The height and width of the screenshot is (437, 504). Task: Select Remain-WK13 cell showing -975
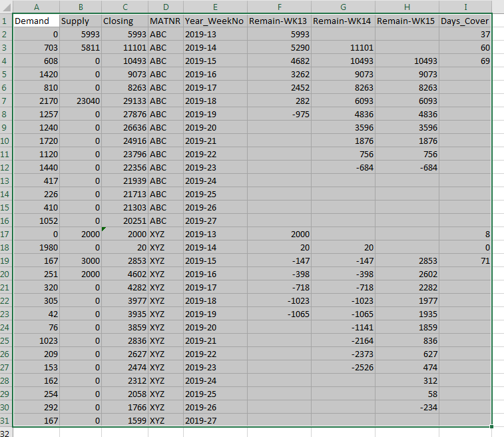[x=279, y=114]
